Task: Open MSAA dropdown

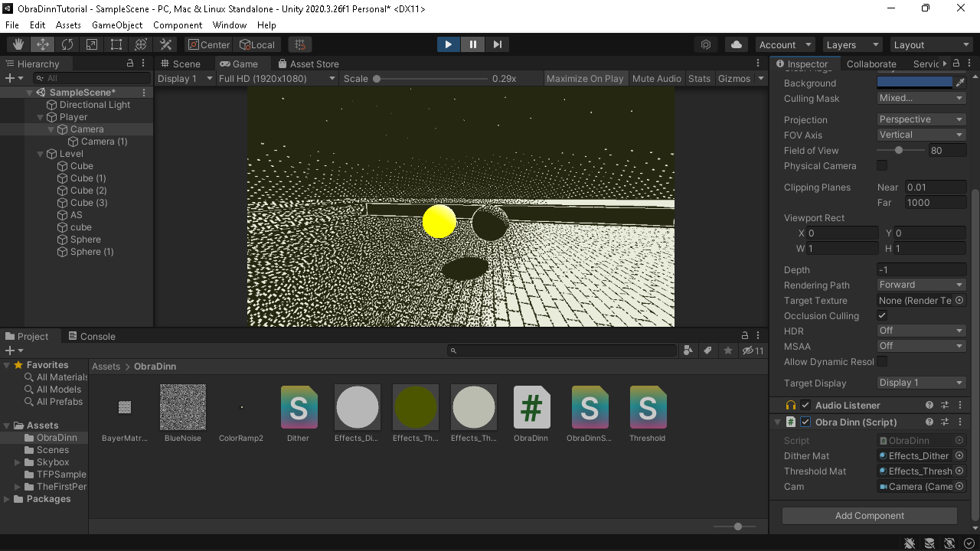Action: tap(921, 346)
